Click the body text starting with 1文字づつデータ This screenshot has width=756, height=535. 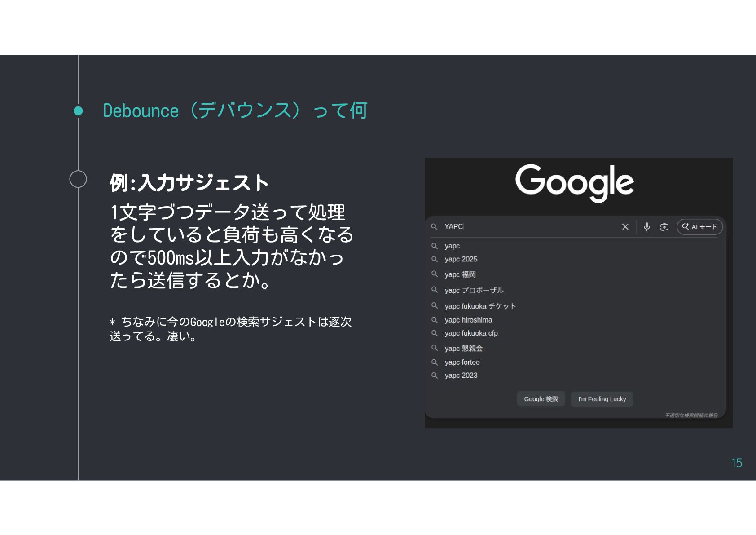(232, 246)
